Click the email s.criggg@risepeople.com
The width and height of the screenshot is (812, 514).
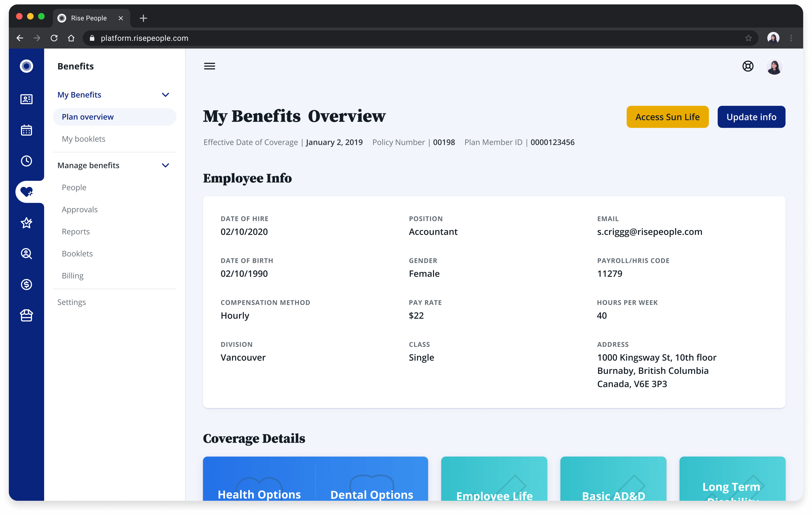[650, 232]
